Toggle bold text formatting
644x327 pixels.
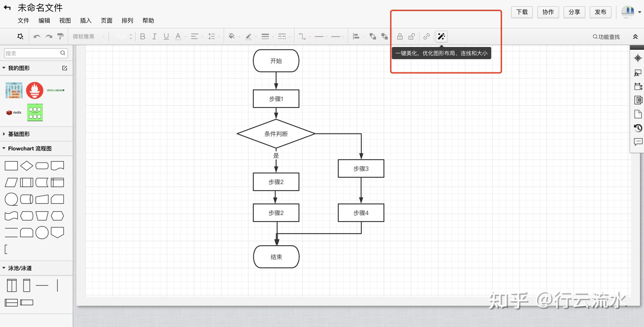point(143,37)
